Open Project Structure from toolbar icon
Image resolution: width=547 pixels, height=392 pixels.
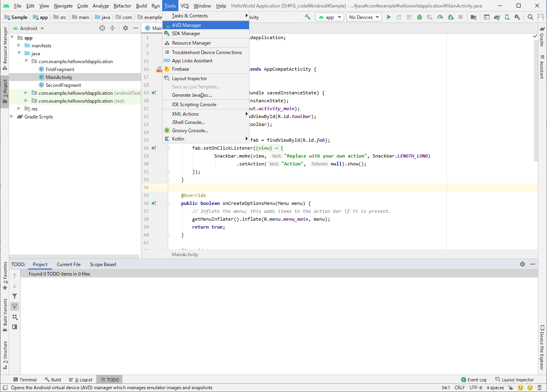[473, 17]
